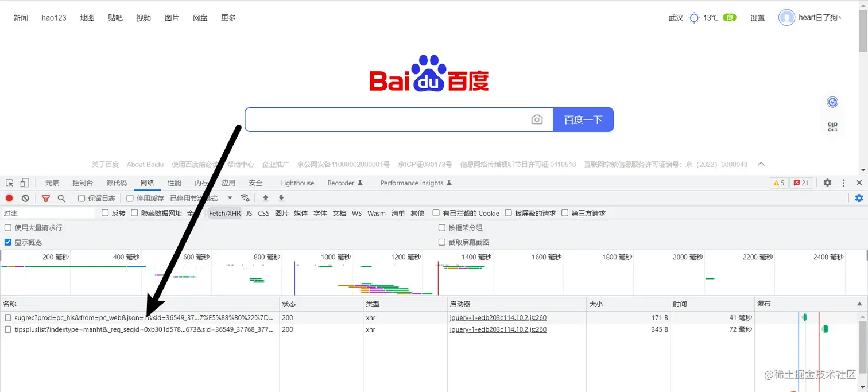Tick the 反转 checkbox

[x=105, y=213]
